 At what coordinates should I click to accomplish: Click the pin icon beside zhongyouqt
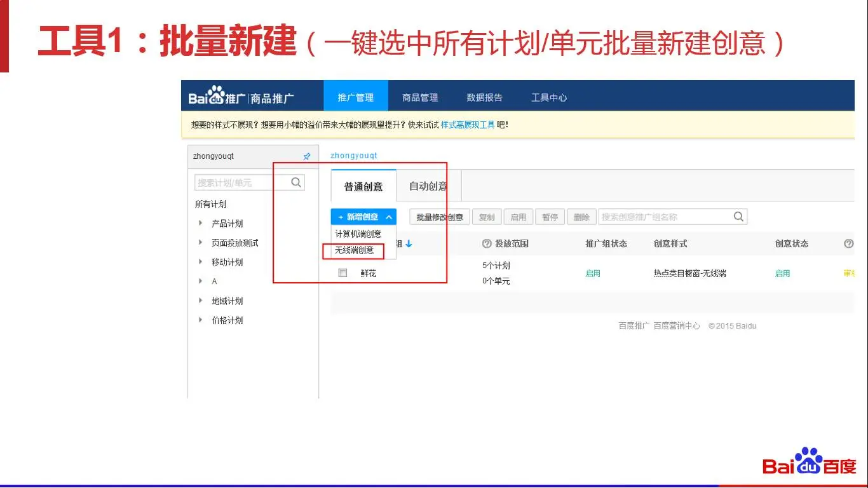tap(307, 156)
